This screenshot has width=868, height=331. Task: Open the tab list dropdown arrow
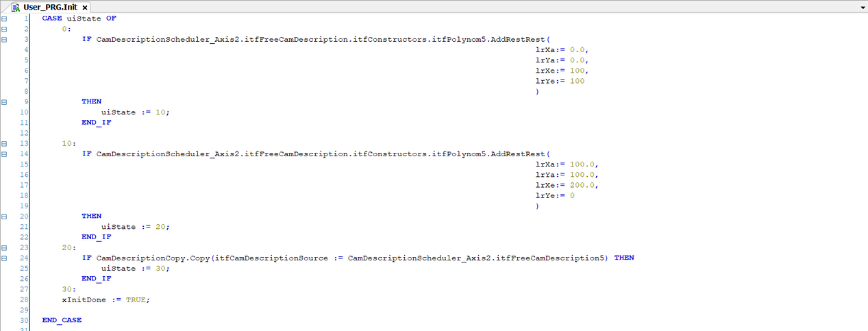(x=862, y=7)
